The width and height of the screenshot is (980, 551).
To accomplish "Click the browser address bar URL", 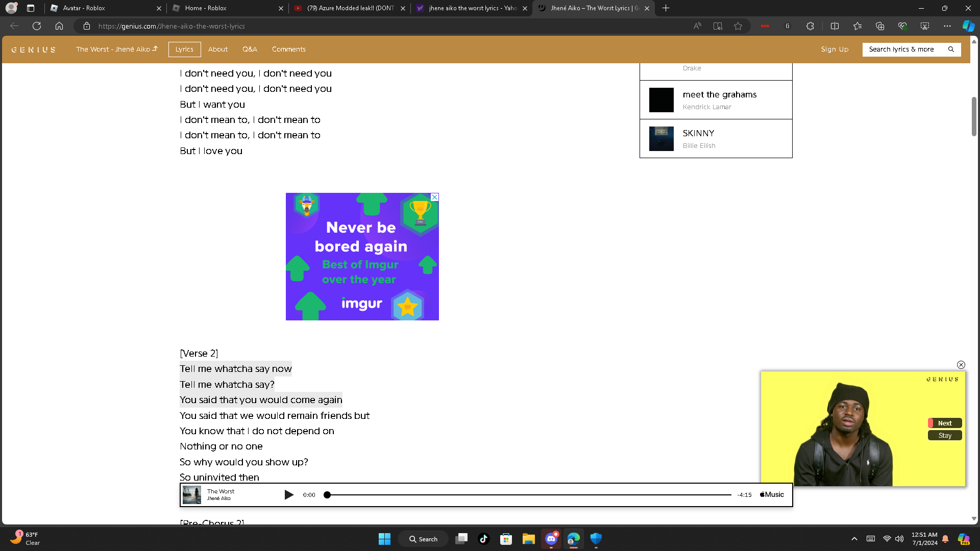I will pos(171,26).
